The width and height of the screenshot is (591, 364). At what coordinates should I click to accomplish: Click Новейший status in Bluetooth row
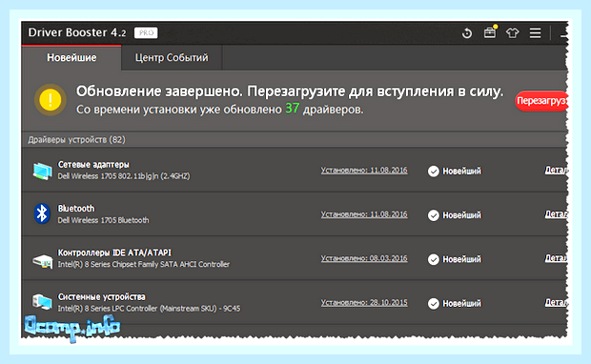(461, 215)
